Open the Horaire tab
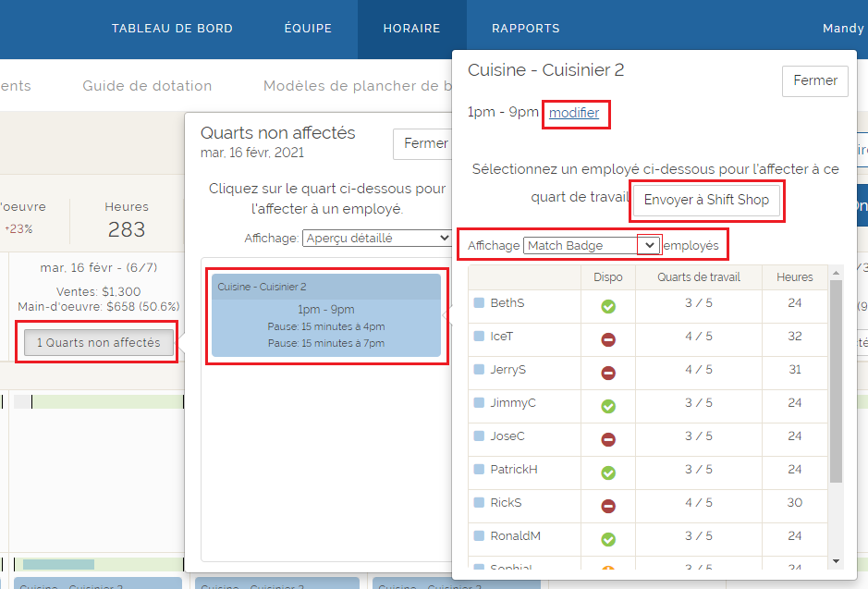 click(x=411, y=29)
